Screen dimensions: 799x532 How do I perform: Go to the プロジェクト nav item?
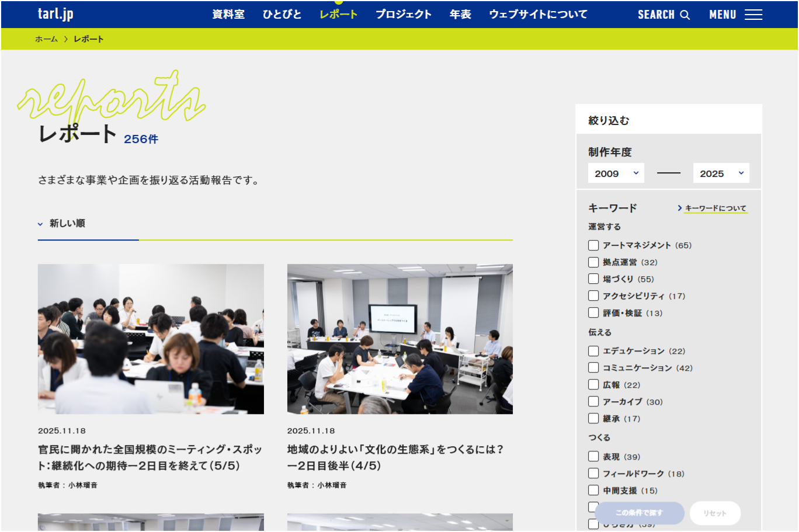pos(403,15)
